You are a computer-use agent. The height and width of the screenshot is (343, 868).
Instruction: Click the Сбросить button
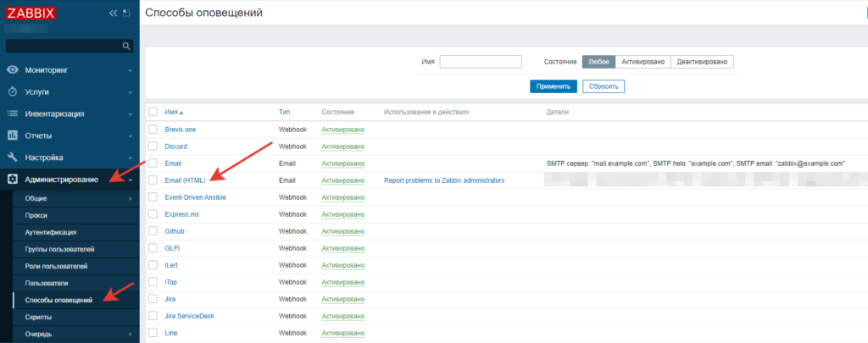coord(604,86)
